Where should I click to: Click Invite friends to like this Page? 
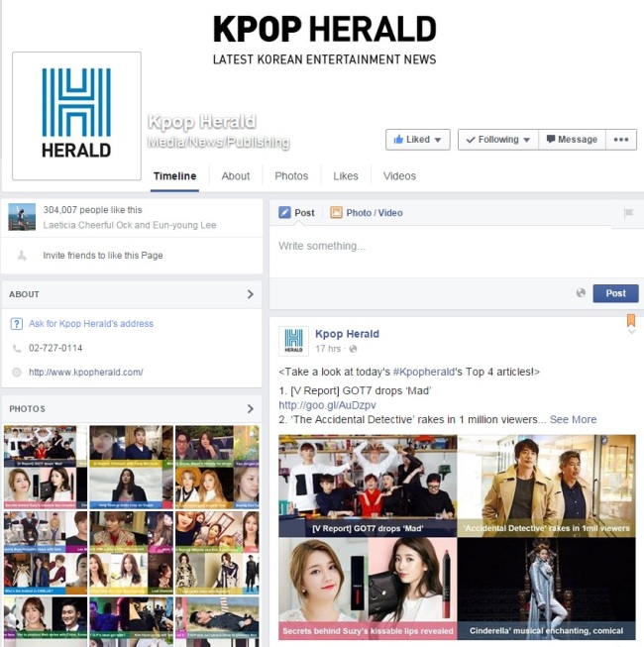click(x=103, y=256)
